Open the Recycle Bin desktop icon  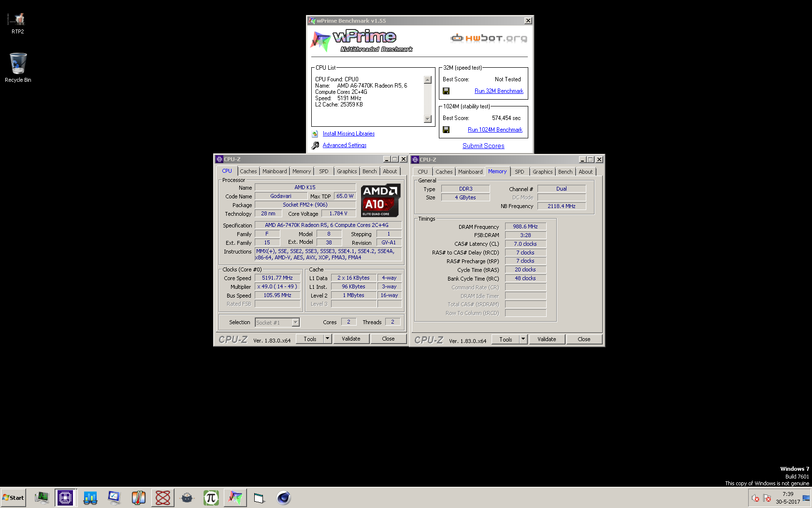[x=18, y=68]
